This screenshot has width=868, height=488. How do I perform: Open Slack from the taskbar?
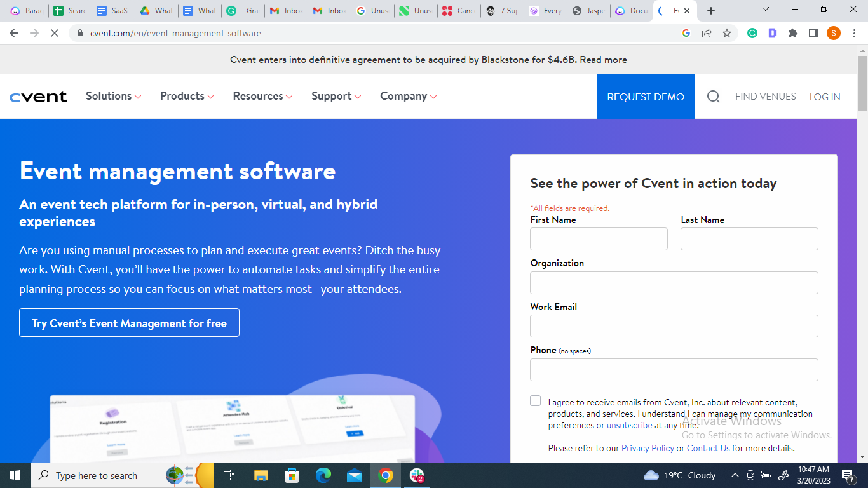tap(417, 475)
